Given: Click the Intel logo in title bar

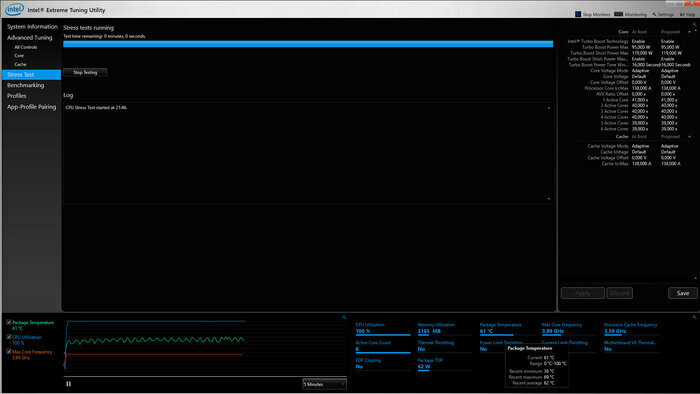Looking at the screenshot, I should (x=15, y=9).
